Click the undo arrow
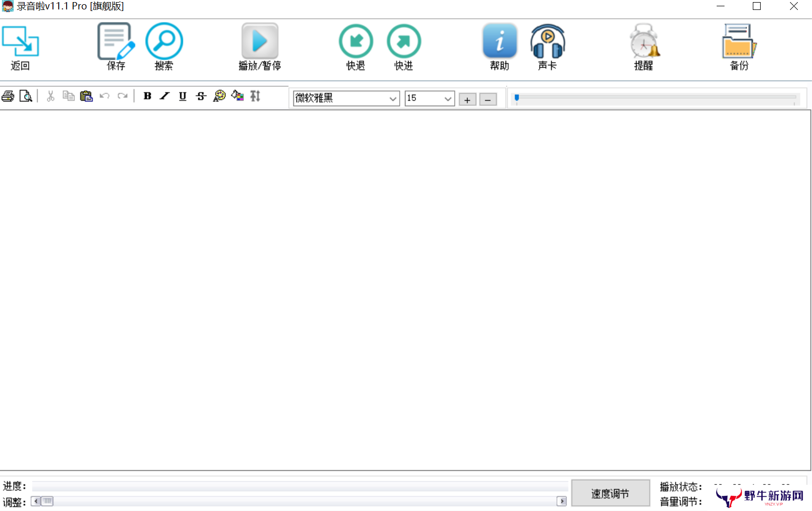Image resolution: width=812 pixels, height=511 pixels. click(x=104, y=96)
